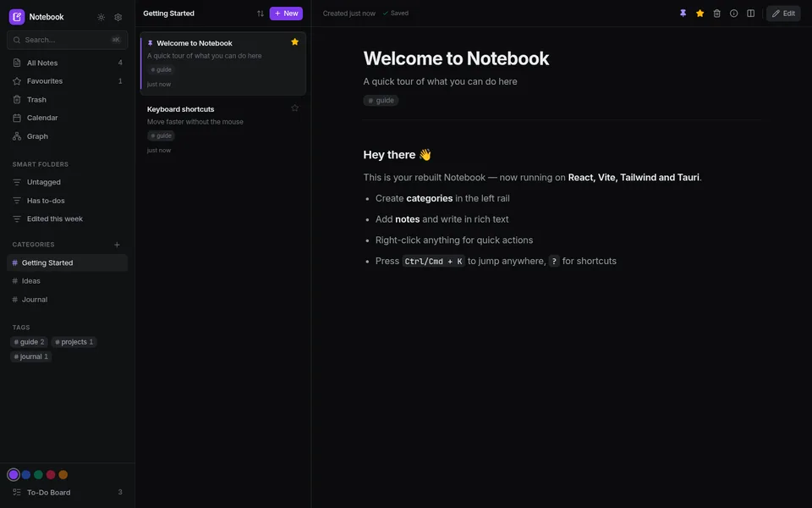Click the star icon beside Favourites
This screenshot has height=508, width=812.
[17, 81]
